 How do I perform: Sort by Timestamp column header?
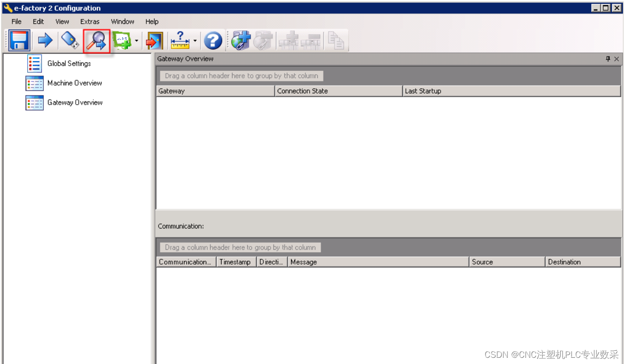coord(237,262)
